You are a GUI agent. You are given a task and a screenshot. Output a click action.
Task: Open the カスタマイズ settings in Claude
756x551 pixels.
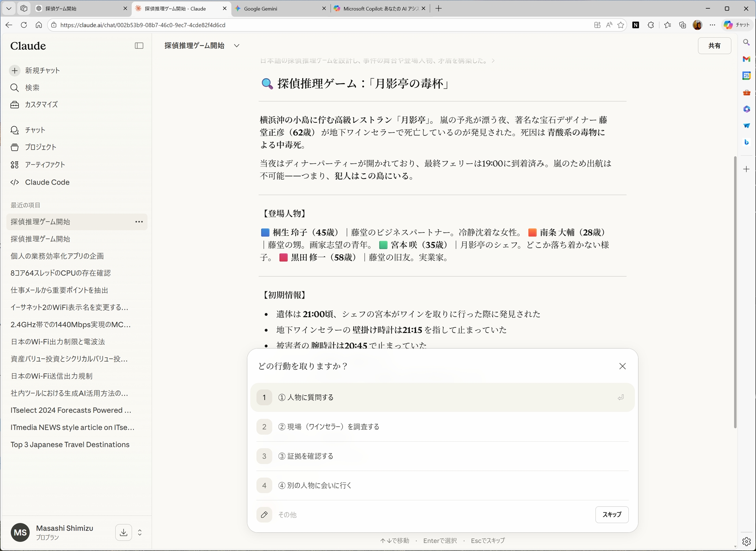[x=41, y=105]
